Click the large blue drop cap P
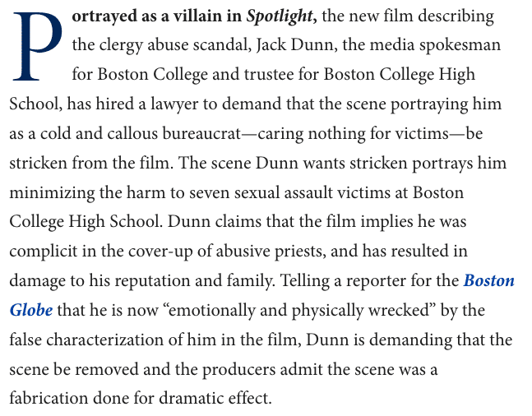The image size is (532, 416). [x=38, y=49]
